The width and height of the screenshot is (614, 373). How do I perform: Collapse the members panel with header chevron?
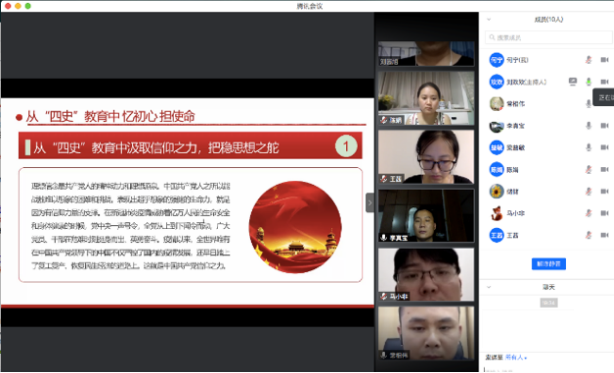coord(489,19)
